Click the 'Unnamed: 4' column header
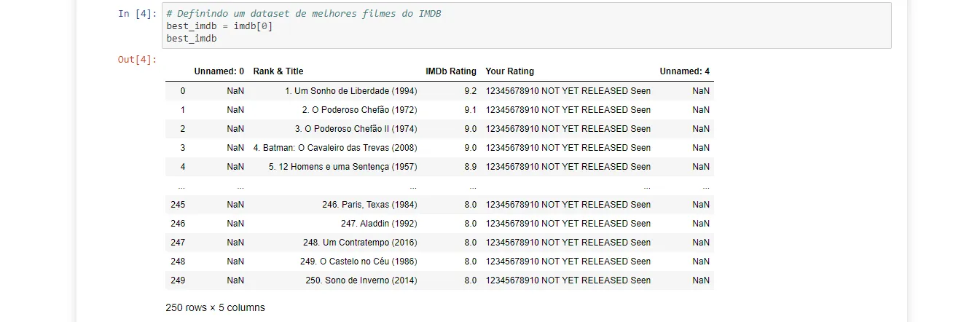The image size is (980, 322). 684,71
